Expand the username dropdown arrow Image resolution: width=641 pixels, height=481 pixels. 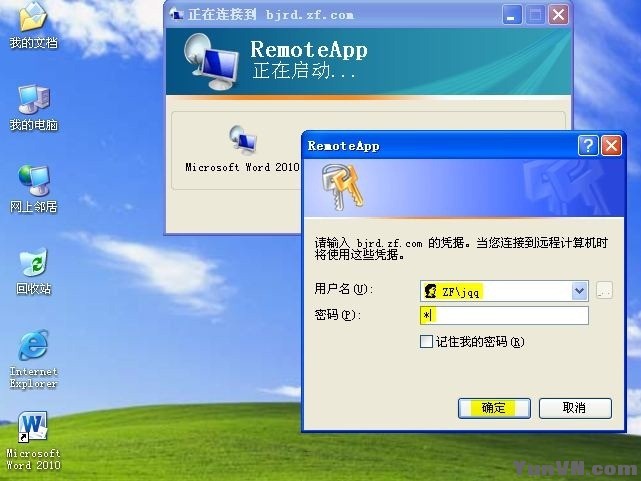[x=579, y=291]
